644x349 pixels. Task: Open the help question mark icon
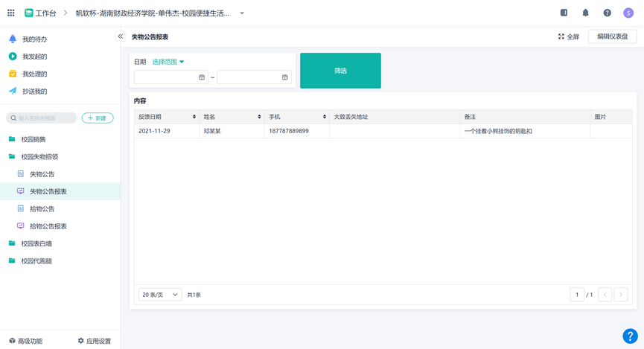click(607, 13)
